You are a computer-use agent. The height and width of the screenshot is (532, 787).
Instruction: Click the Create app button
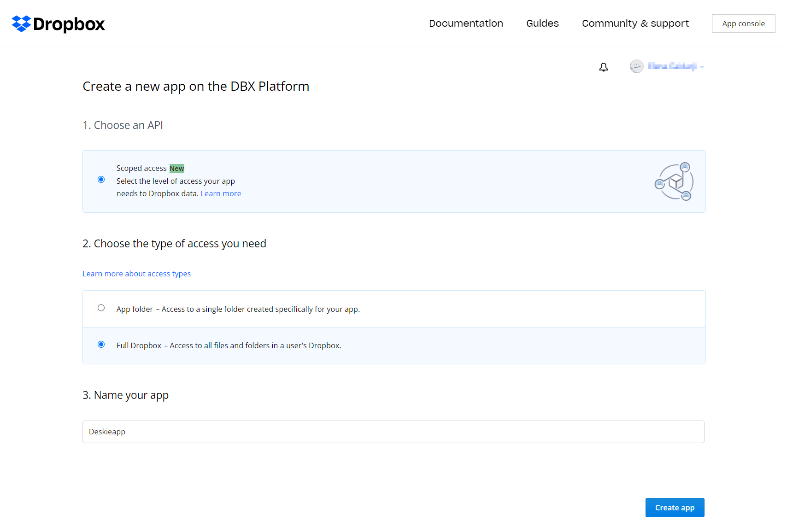tap(675, 508)
